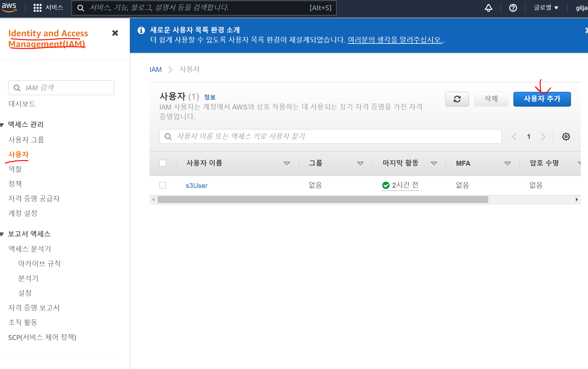Sort by 마지막 활동 column arrow
Image resolution: width=588 pixels, height=369 pixels.
[x=434, y=163]
